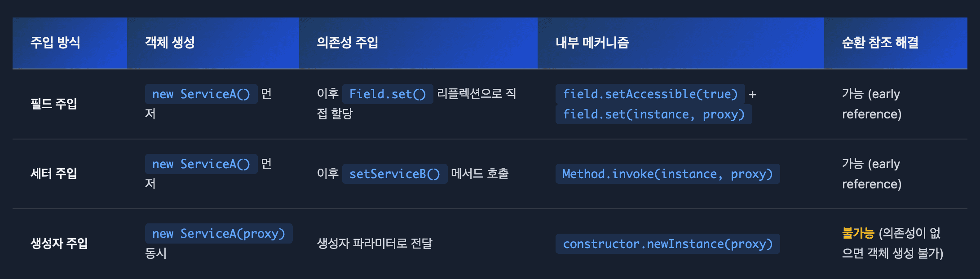Click new ServiceA() code in 필드 주입 row
980x279 pixels.
[201, 94]
